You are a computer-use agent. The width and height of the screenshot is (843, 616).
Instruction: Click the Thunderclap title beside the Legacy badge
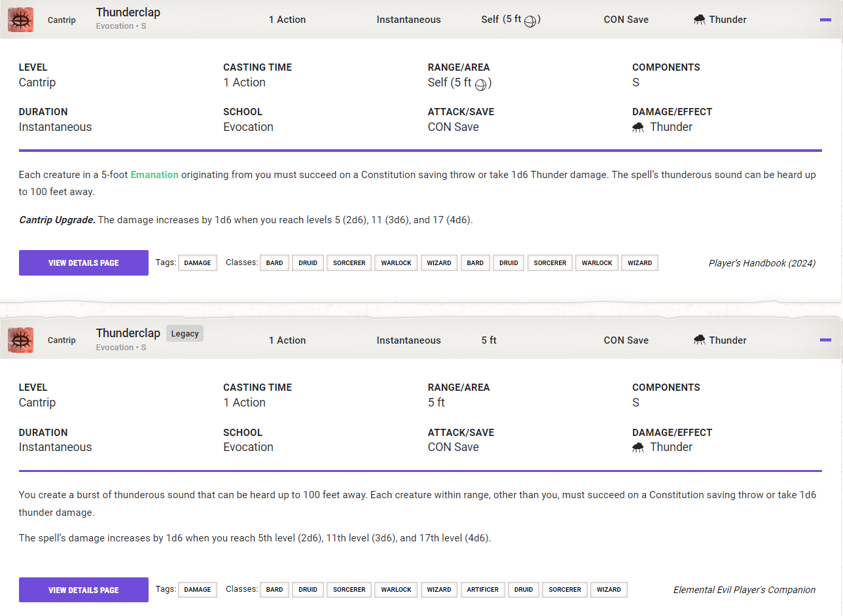tap(128, 333)
